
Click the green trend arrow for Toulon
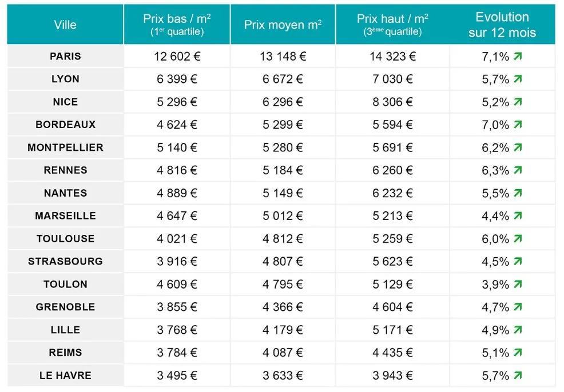click(518, 284)
